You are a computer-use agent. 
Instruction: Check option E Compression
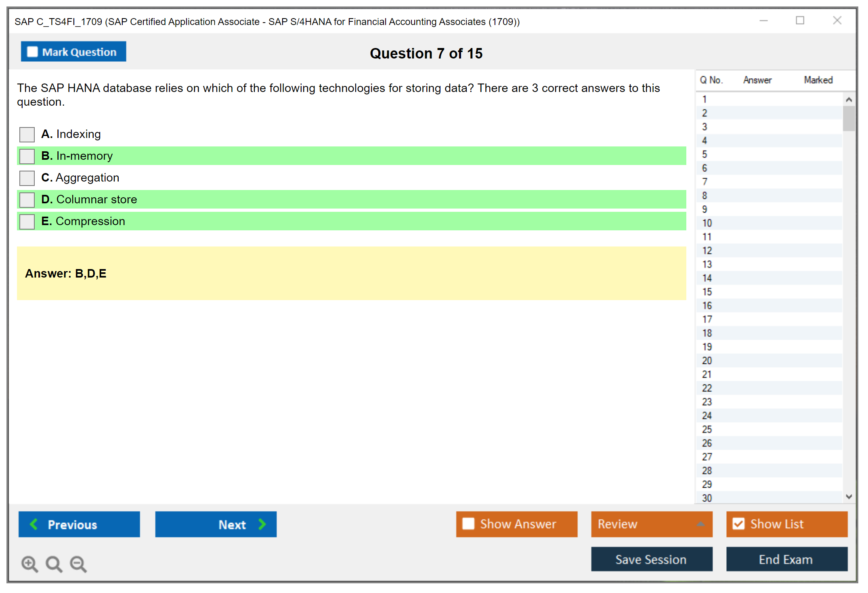(27, 221)
